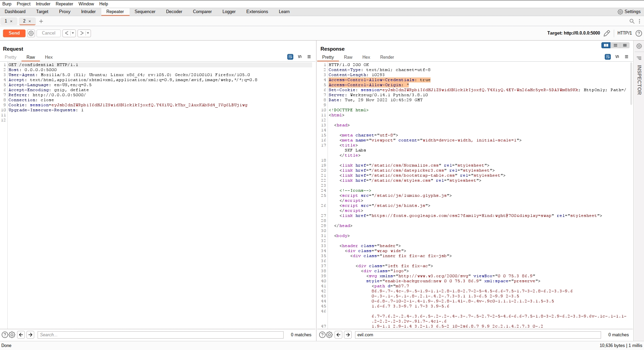The height and width of the screenshot is (350, 644).
Task: Open the Repeater help question mark icon
Action: click(x=639, y=33)
